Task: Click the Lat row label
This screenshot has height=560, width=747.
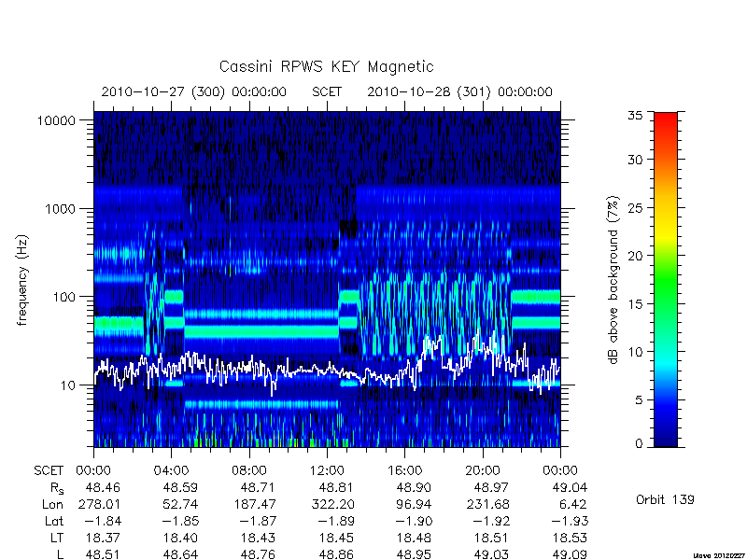Action: click(x=54, y=522)
